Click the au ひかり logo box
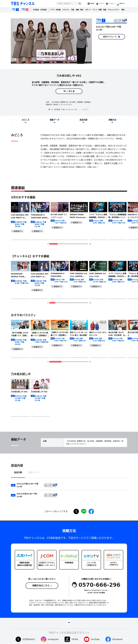This screenshot has height=644, width=138. click(x=113, y=560)
